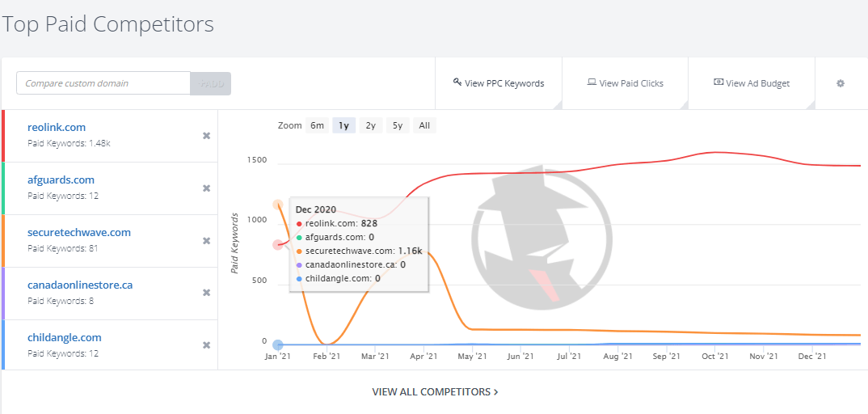Set chart zoom to 6m
Image resolution: width=868 pixels, height=414 pixels.
coord(317,125)
